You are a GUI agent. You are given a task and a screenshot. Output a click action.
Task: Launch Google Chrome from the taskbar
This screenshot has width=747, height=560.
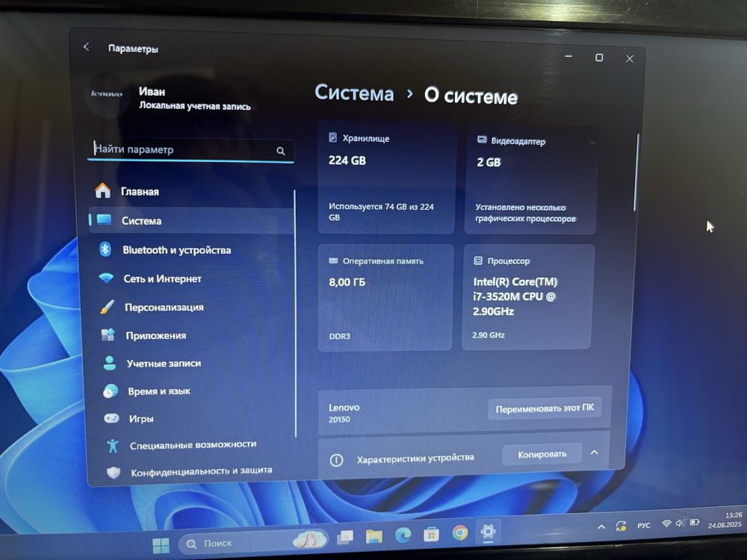[459, 532]
